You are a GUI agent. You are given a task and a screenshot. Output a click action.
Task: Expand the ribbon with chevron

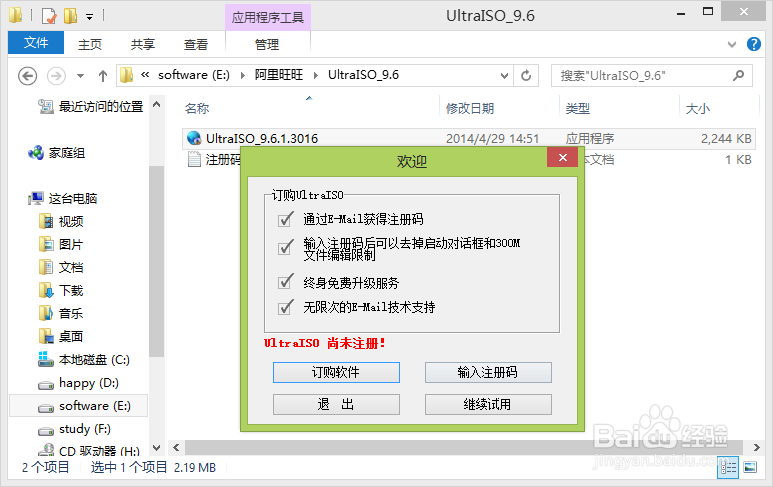[x=732, y=44]
